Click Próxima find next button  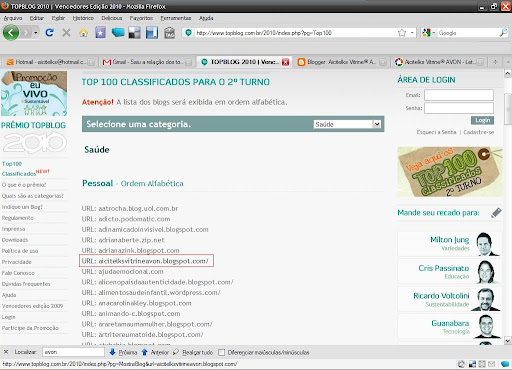click(x=123, y=352)
